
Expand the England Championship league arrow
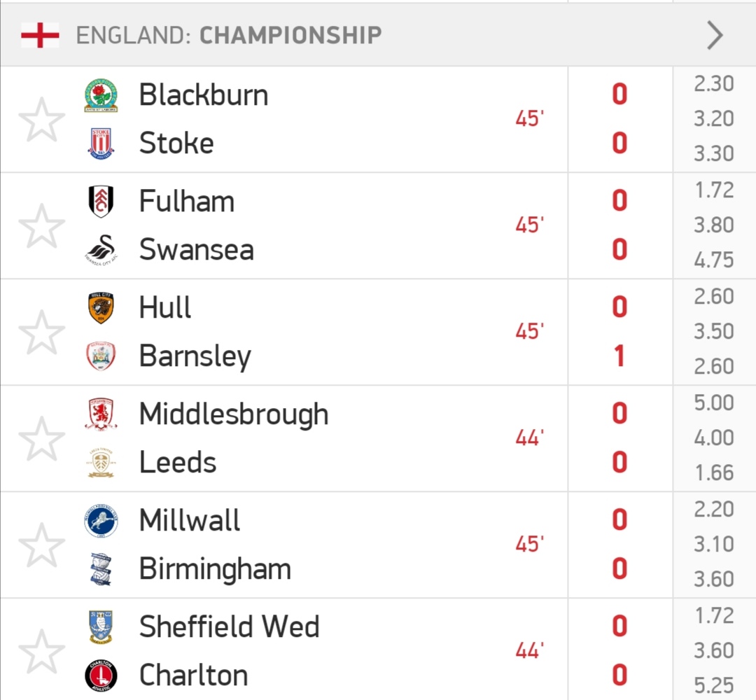point(715,35)
